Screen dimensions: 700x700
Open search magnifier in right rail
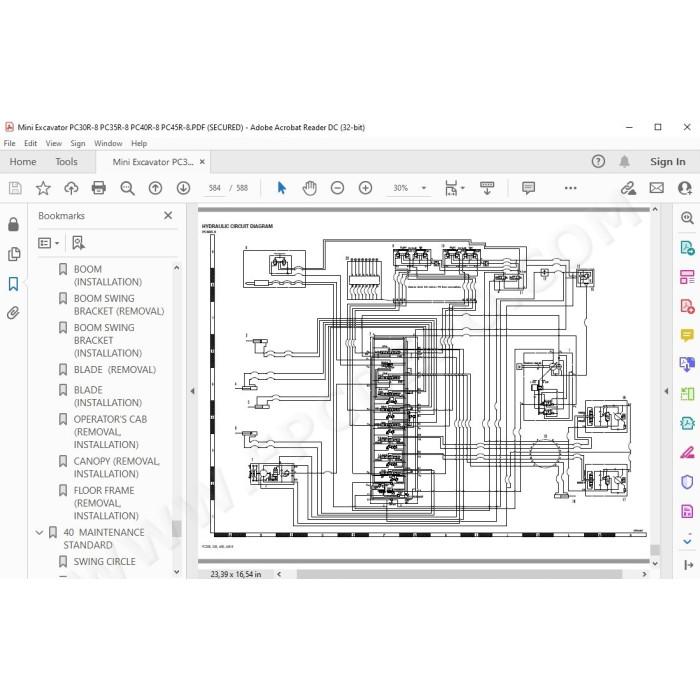point(687,218)
